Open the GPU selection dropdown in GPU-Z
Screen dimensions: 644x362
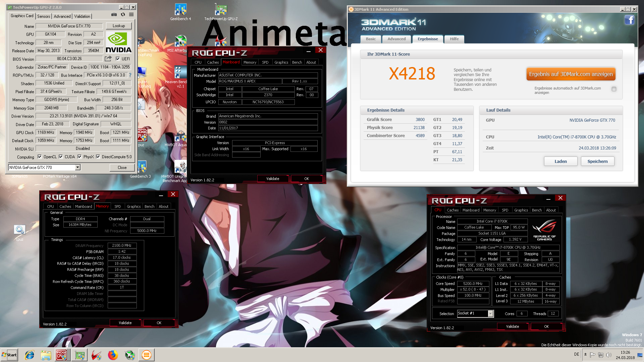pyautogui.click(x=77, y=167)
